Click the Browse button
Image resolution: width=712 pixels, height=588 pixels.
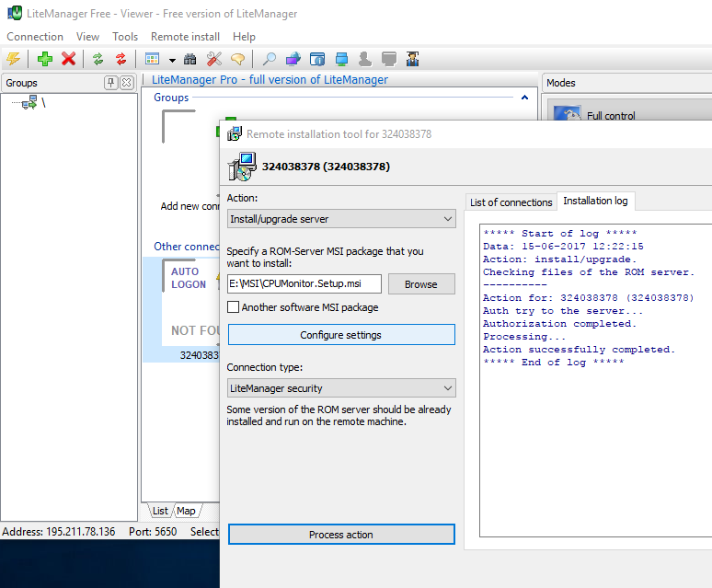(421, 284)
